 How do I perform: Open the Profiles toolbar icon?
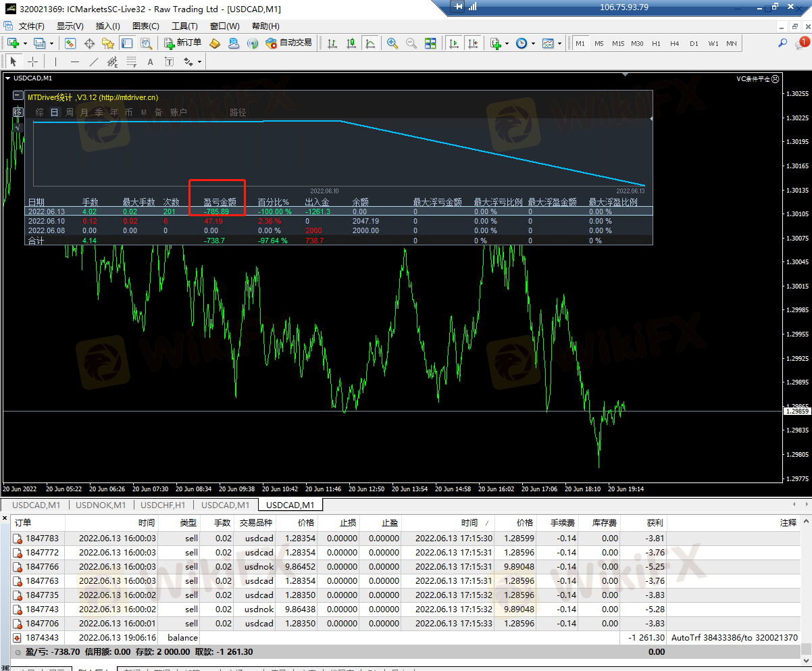[39, 43]
